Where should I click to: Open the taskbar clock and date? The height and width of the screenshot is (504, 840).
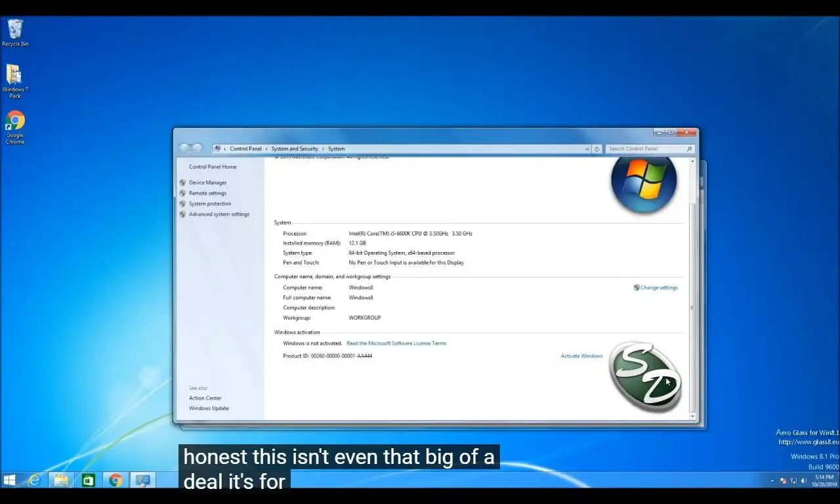pyautogui.click(x=824, y=480)
